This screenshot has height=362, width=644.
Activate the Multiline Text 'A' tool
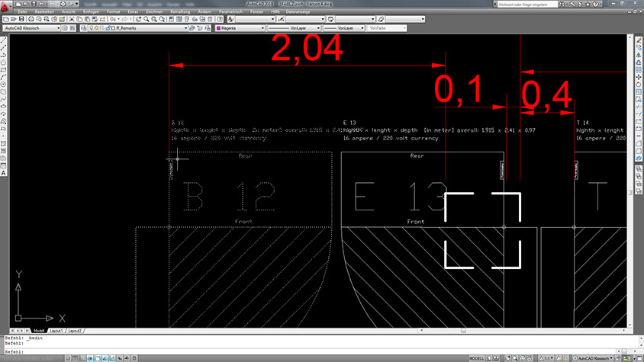4,173
